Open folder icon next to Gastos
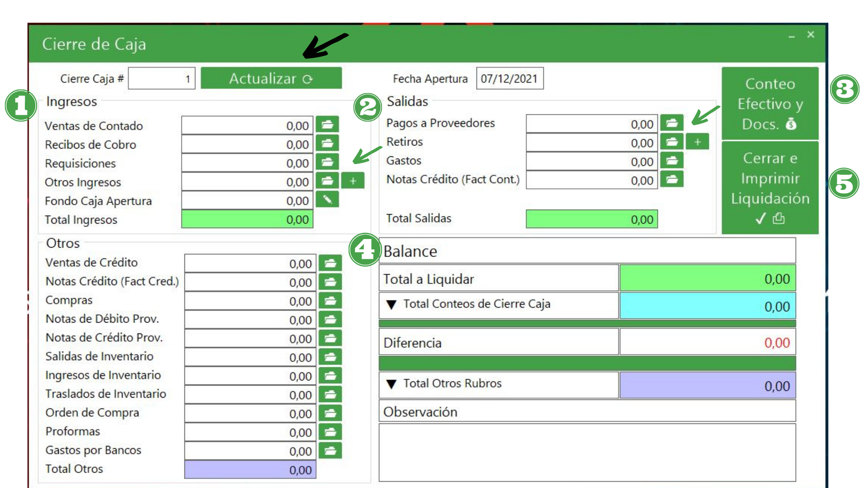Screen dimensions: 868x488 [672, 160]
